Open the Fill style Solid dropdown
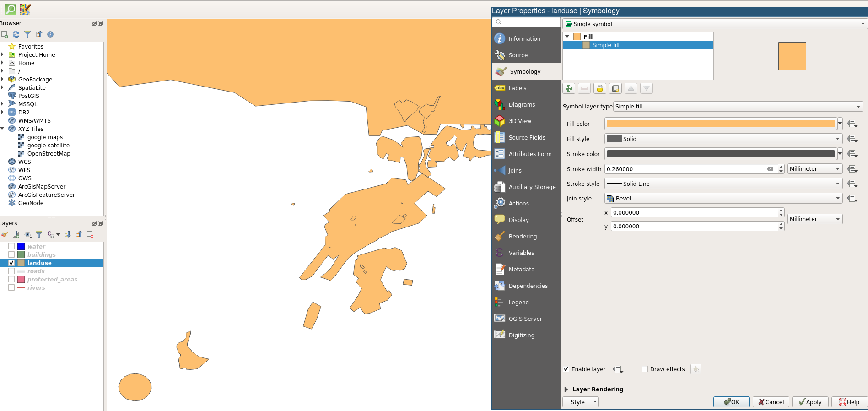 [x=723, y=139]
